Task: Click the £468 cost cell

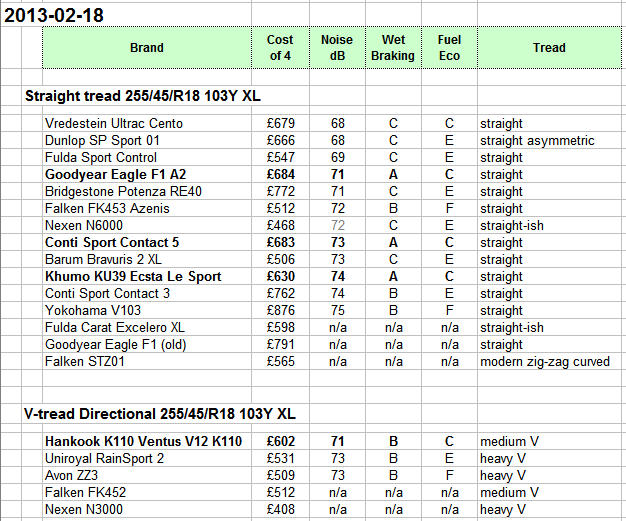Action: [x=281, y=226]
